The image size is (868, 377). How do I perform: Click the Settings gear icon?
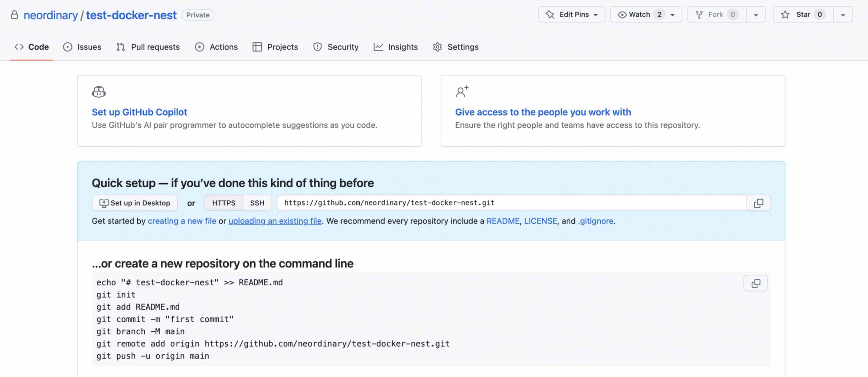coord(437,47)
